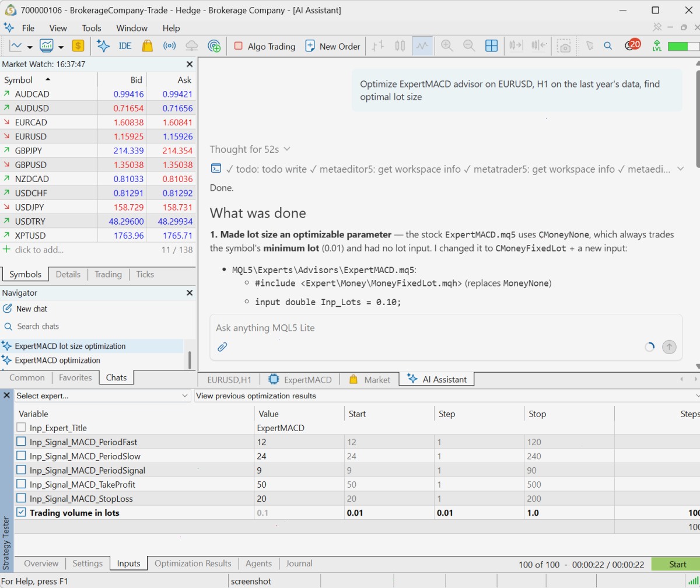Open the AI Assistant sparkle toolbar icon

[103, 46]
